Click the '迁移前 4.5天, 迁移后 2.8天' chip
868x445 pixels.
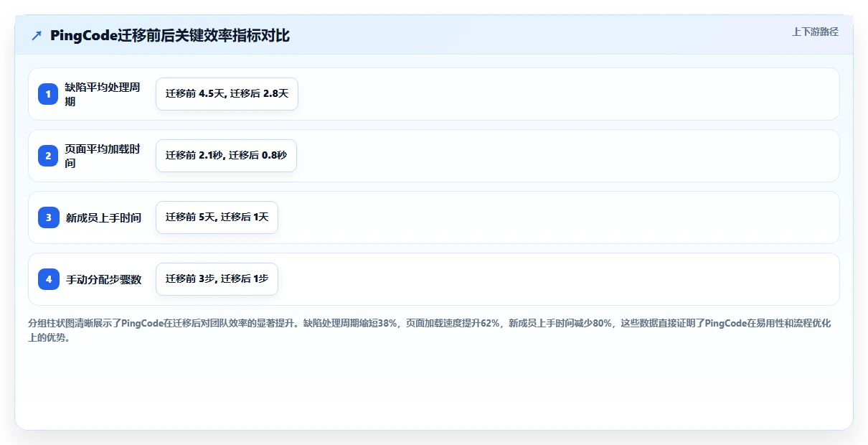pos(227,94)
